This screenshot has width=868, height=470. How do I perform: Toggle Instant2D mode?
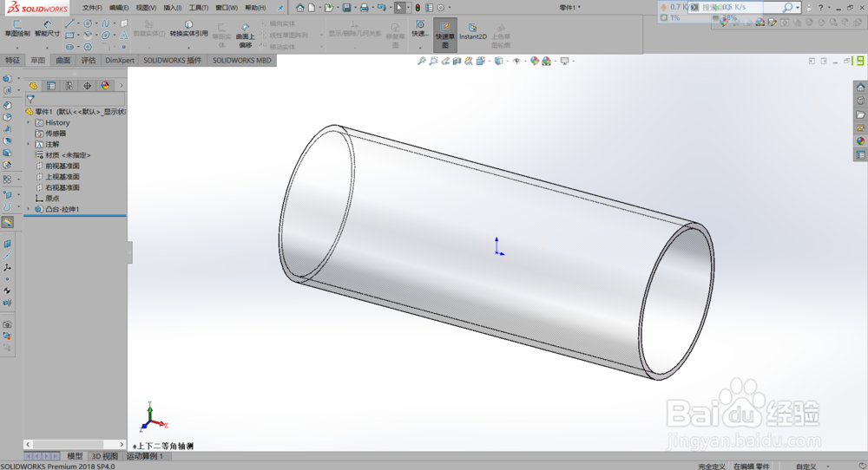point(473,31)
